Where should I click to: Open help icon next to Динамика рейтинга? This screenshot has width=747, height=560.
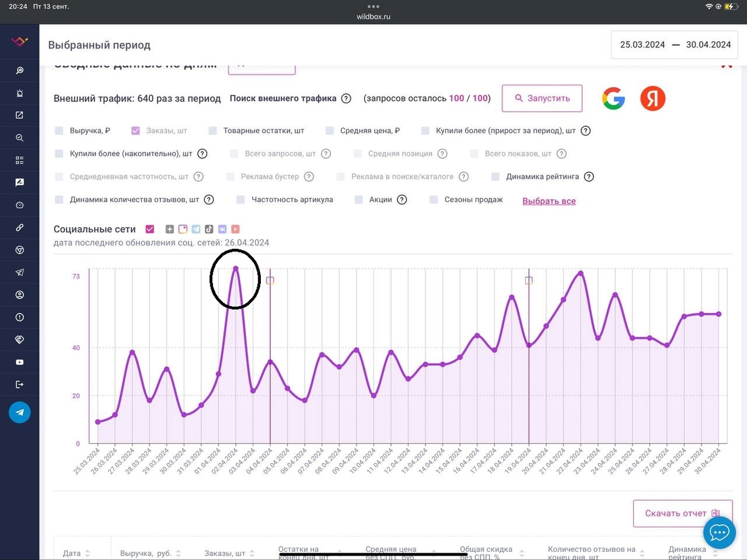589,177
